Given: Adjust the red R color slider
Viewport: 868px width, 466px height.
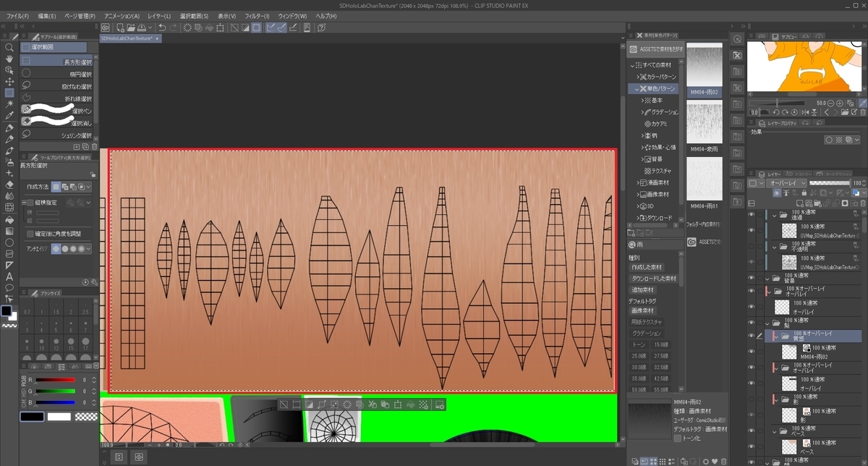Looking at the screenshot, I should (56, 380).
